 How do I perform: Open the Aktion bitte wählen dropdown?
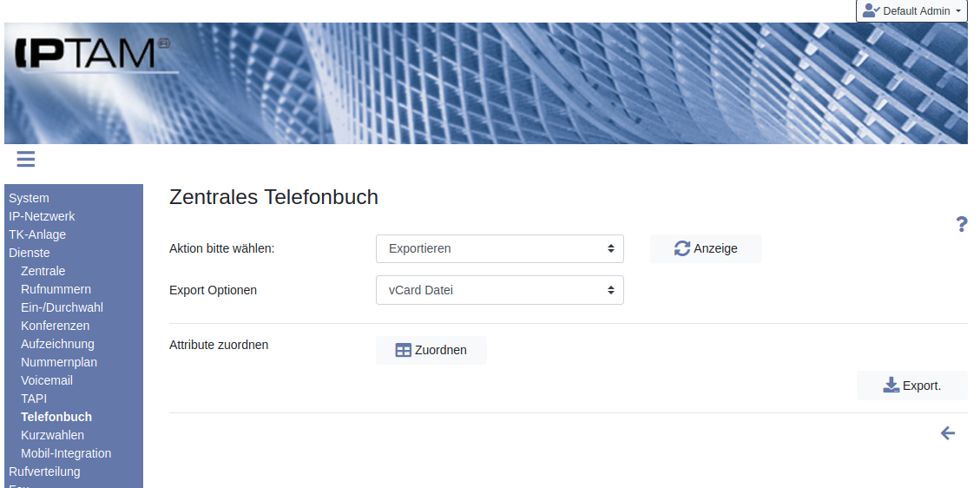pos(500,248)
